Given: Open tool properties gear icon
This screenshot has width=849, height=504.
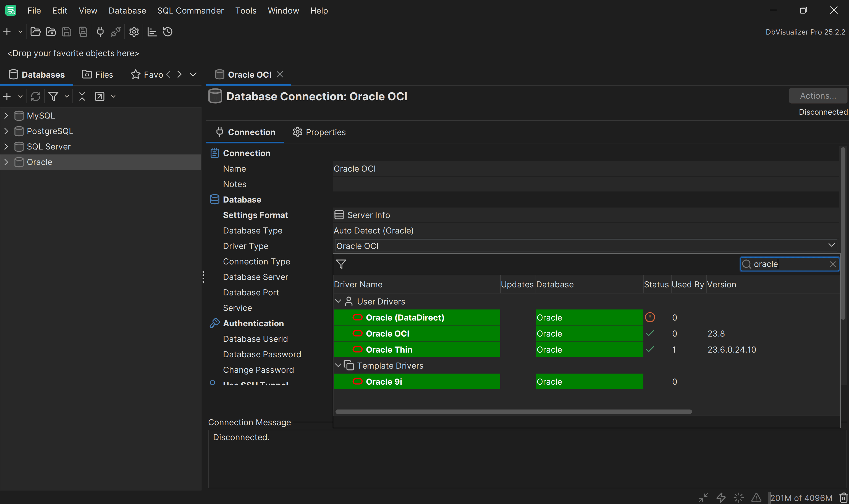Looking at the screenshot, I should click(x=134, y=32).
